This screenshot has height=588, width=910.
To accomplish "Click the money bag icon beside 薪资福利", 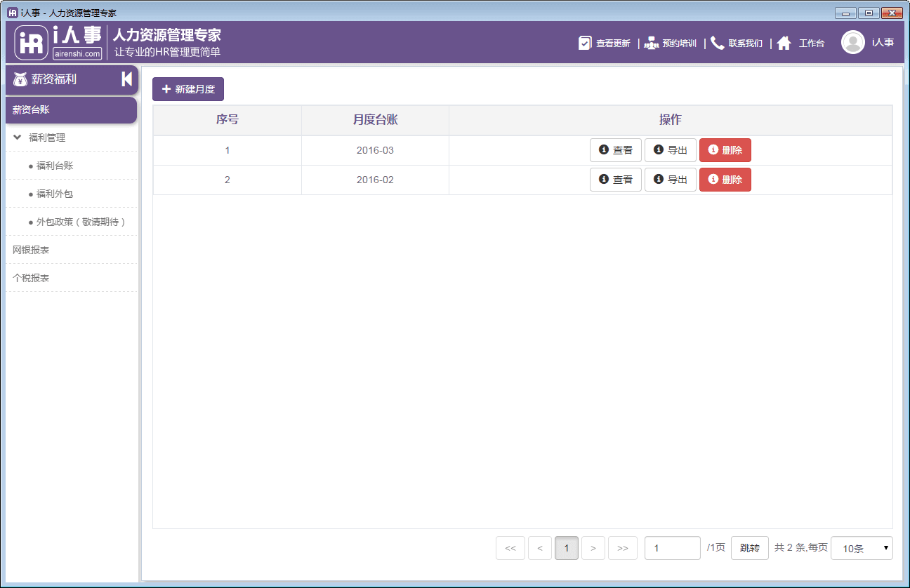I will (x=20, y=80).
